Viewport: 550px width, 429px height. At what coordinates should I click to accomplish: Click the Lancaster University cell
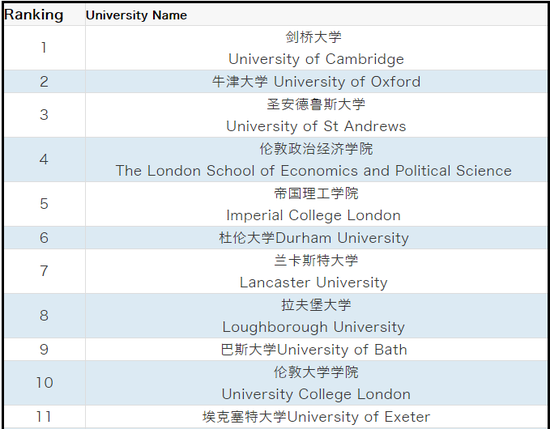(x=316, y=271)
